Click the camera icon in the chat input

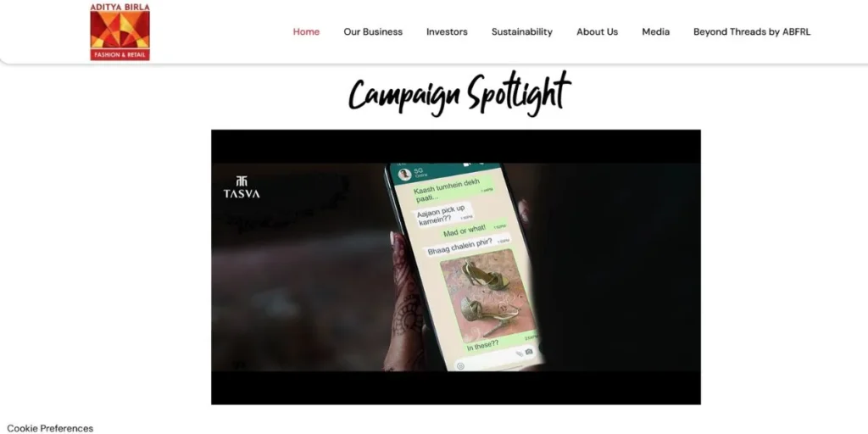[529, 352]
